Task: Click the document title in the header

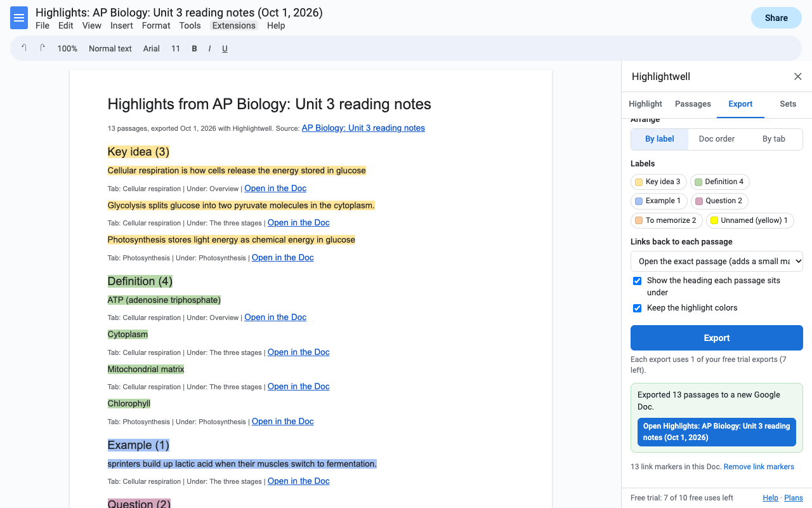Action: 179,13
